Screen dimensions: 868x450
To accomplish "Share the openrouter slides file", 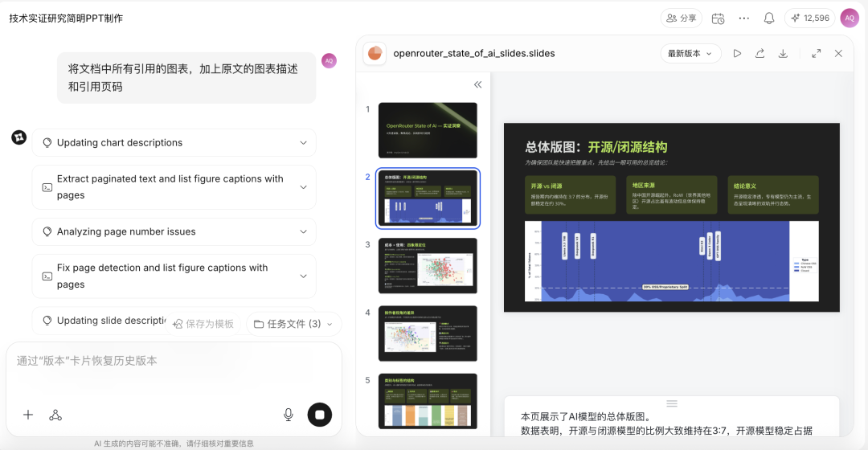I will [x=760, y=54].
